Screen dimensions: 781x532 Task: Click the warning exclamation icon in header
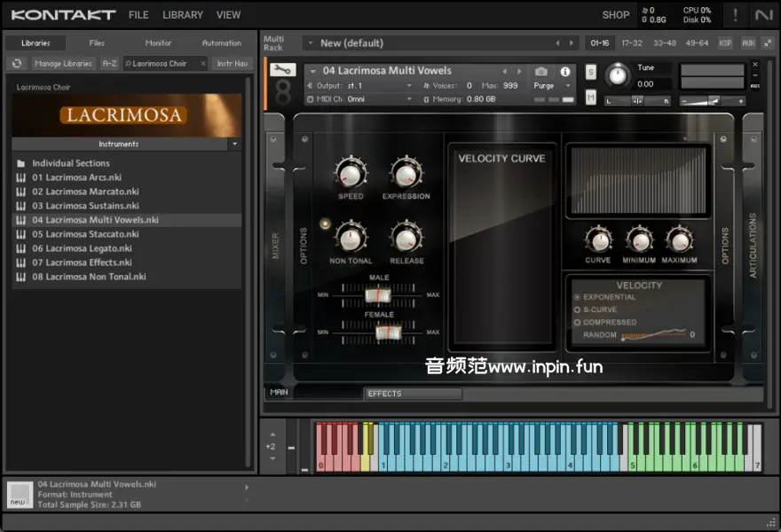(735, 15)
